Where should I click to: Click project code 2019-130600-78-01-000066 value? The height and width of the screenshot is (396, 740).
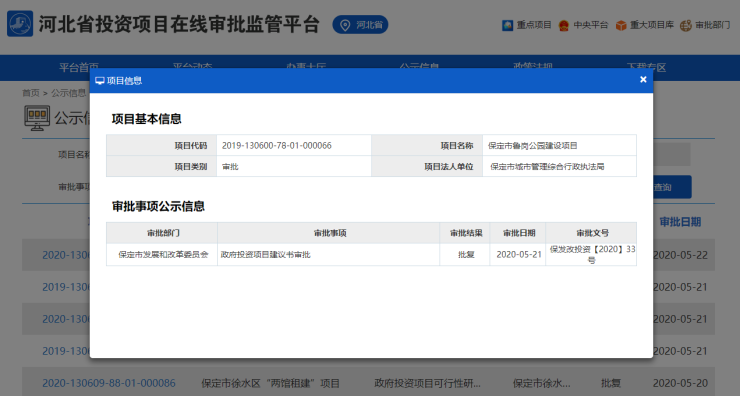pos(277,145)
